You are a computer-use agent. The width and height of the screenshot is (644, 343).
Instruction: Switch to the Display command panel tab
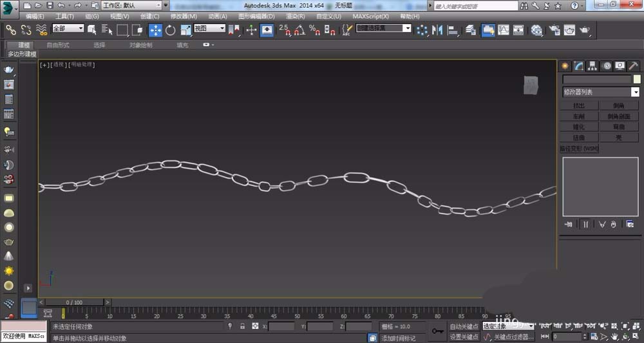[x=620, y=66]
